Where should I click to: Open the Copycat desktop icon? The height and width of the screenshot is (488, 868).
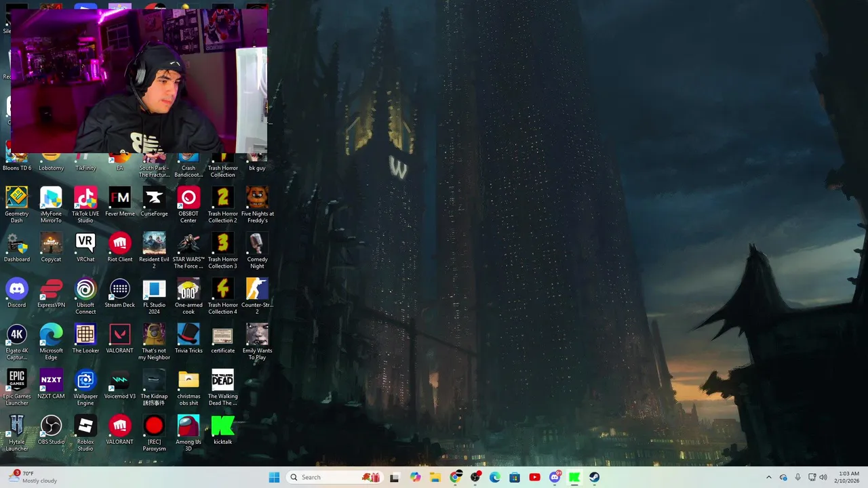coord(51,247)
